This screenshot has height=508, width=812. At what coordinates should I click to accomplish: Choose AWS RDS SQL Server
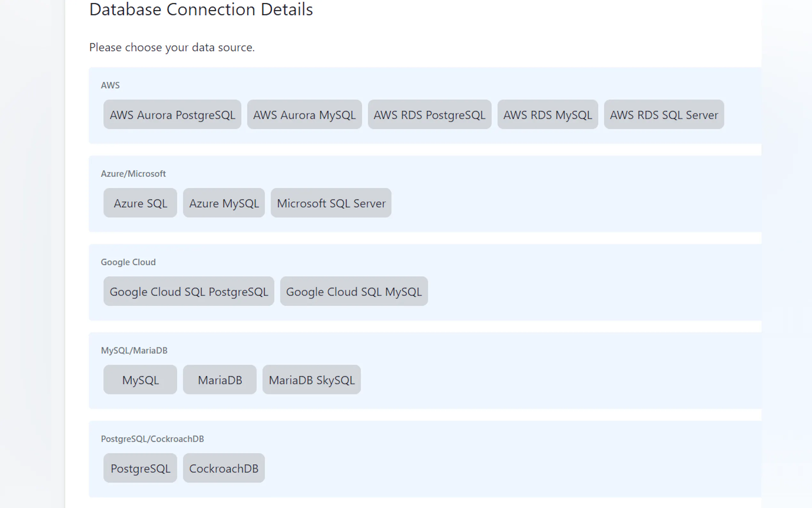click(x=664, y=115)
